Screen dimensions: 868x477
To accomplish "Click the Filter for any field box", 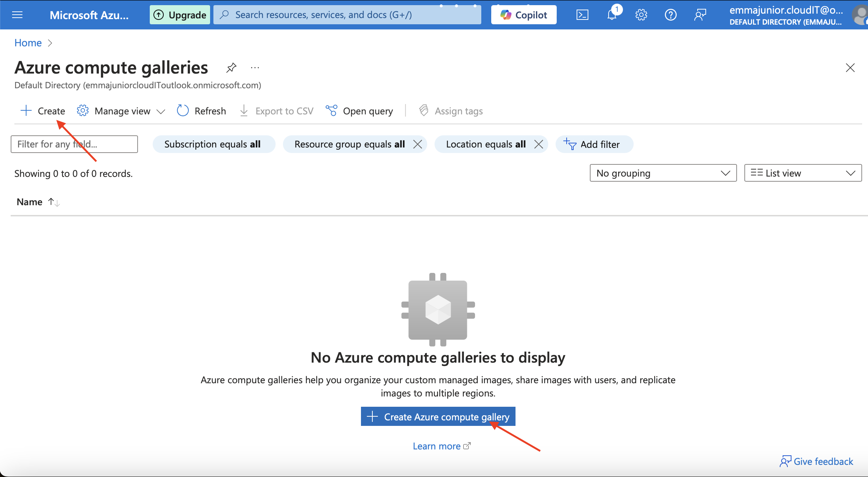I will click(x=74, y=144).
